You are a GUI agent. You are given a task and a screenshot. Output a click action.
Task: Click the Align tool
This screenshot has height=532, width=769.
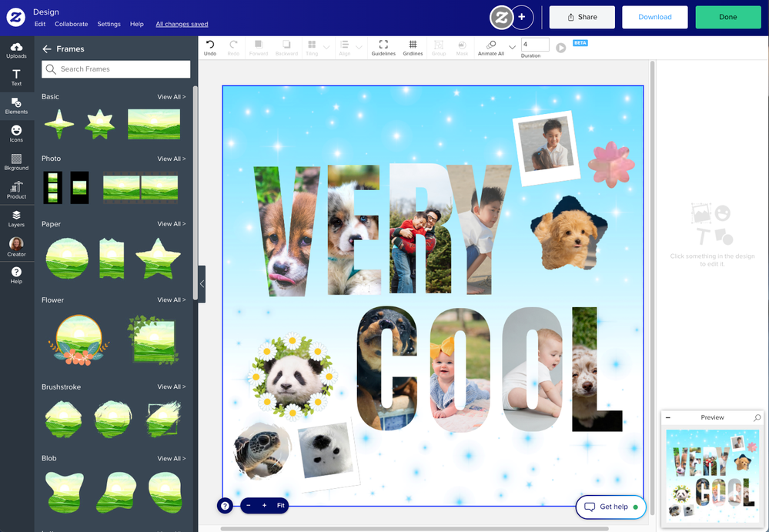pyautogui.click(x=345, y=48)
